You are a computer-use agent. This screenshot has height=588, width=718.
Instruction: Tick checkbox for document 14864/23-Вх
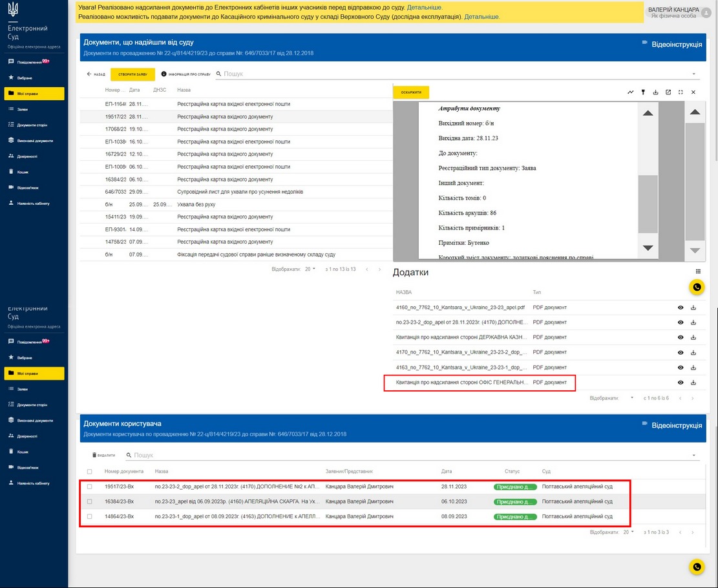[x=89, y=516]
